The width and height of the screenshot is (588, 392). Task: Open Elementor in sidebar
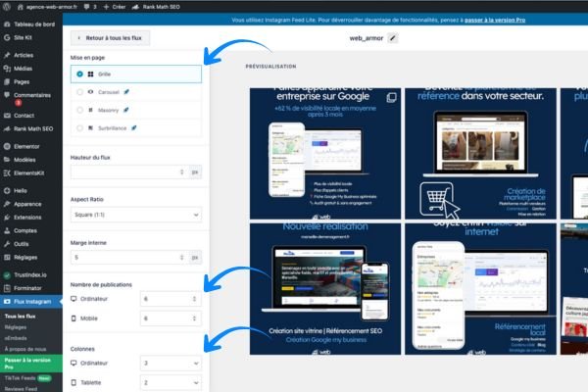coord(30,146)
